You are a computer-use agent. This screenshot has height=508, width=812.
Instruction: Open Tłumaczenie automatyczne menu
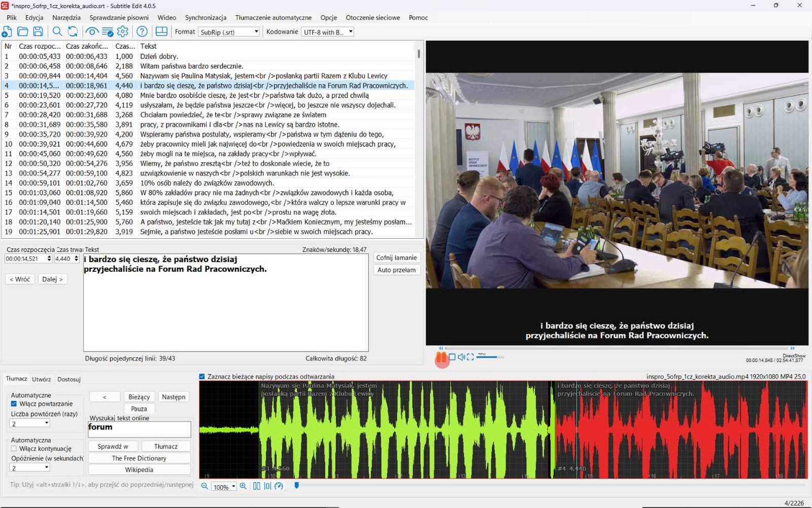tap(274, 17)
